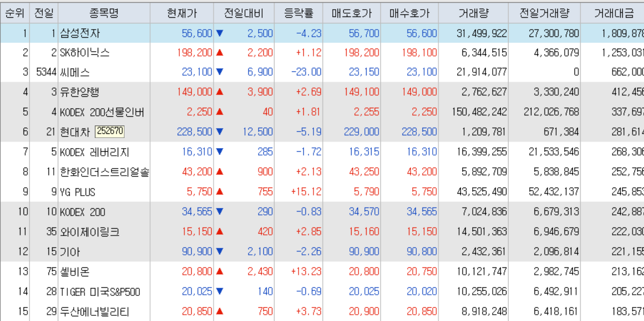Click the 전일대비 column header
The height and width of the screenshot is (321, 644).
244,13
